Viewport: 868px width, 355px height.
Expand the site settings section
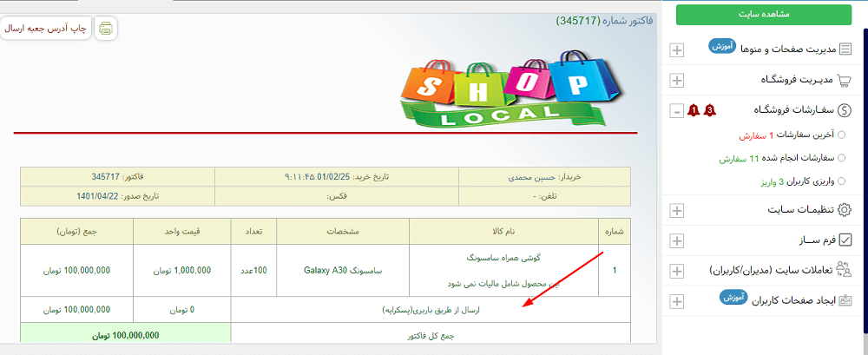tap(677, 210)
